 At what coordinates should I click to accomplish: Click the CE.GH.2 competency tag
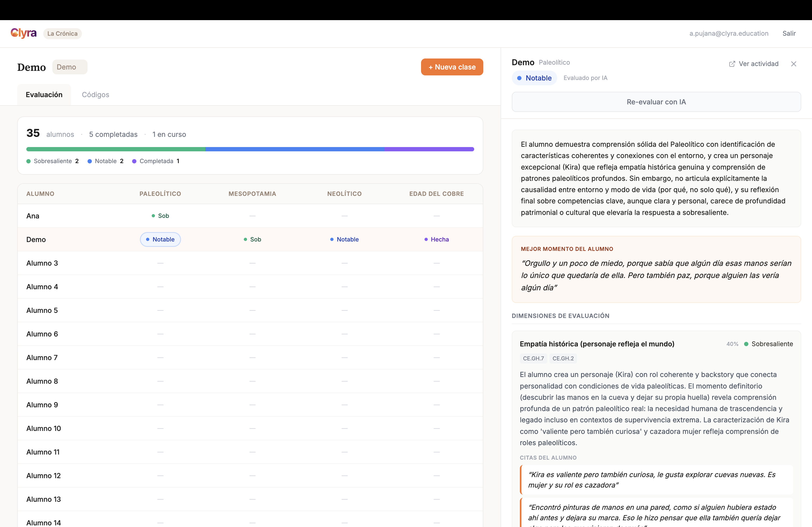[563, 358]
